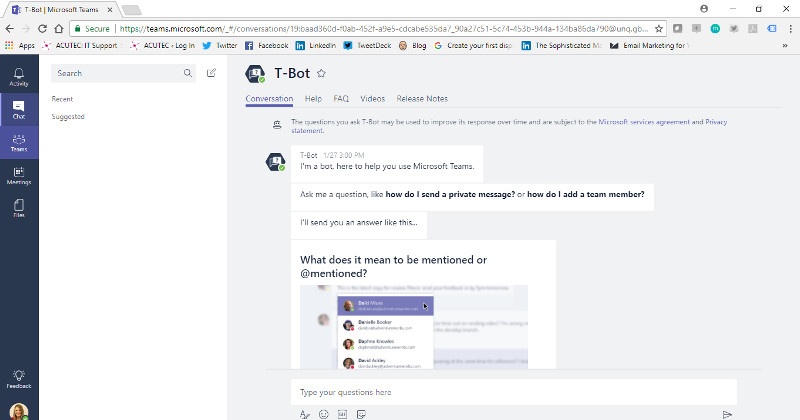Open 'The Sophisticated M' bookmark
This screenshot has height=420, width=800.
coord(562,45)
